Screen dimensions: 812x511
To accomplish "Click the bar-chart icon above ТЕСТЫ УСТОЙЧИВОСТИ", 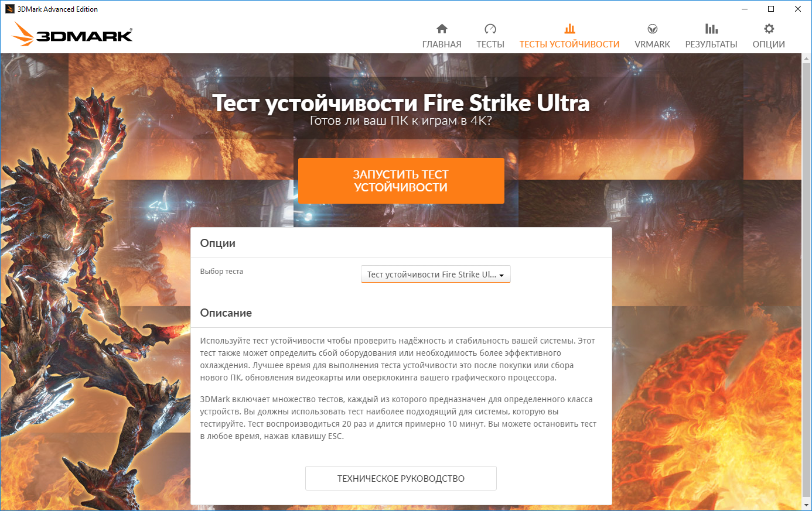I will (569, 29).
